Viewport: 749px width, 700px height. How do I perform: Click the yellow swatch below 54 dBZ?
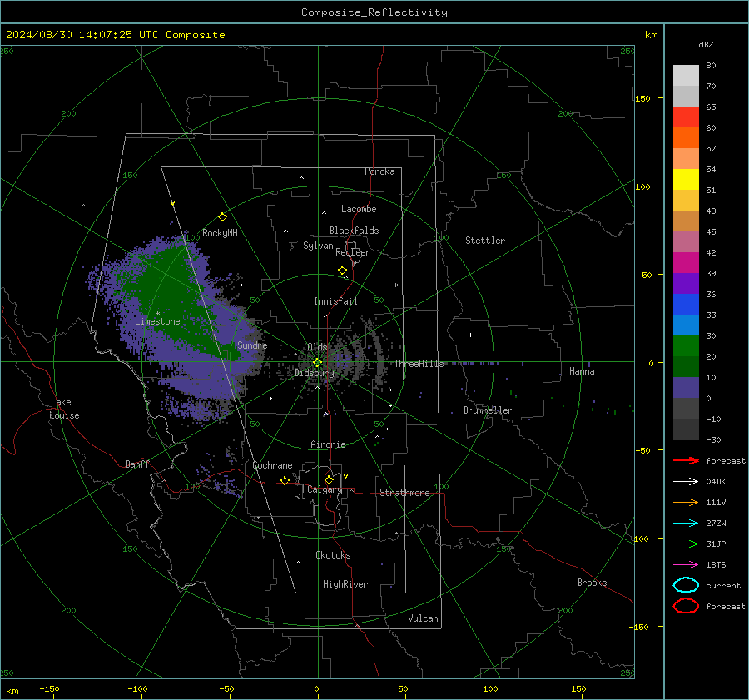686,180
